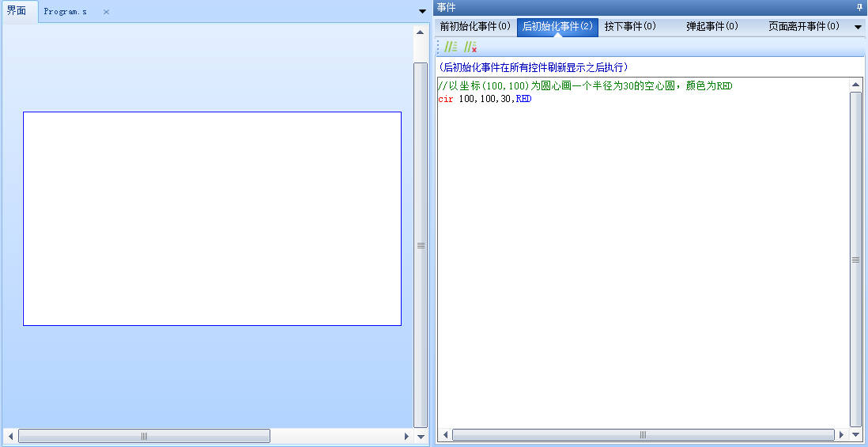Click the white design canvas area
The width and height of the screenshot is (868, 447).
[212, 218]
